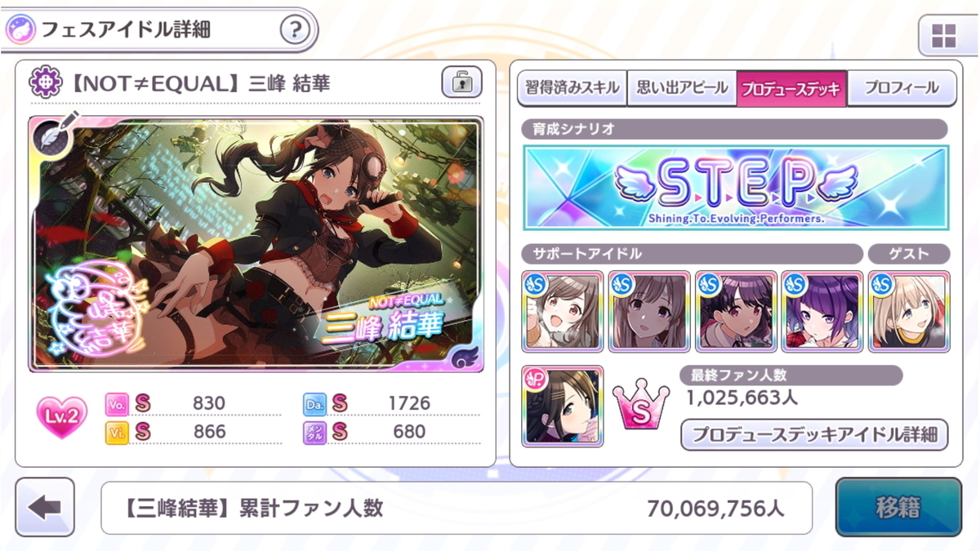Open the grid menu icon
This screenshot has width=980, height=551.
[943, 36]
